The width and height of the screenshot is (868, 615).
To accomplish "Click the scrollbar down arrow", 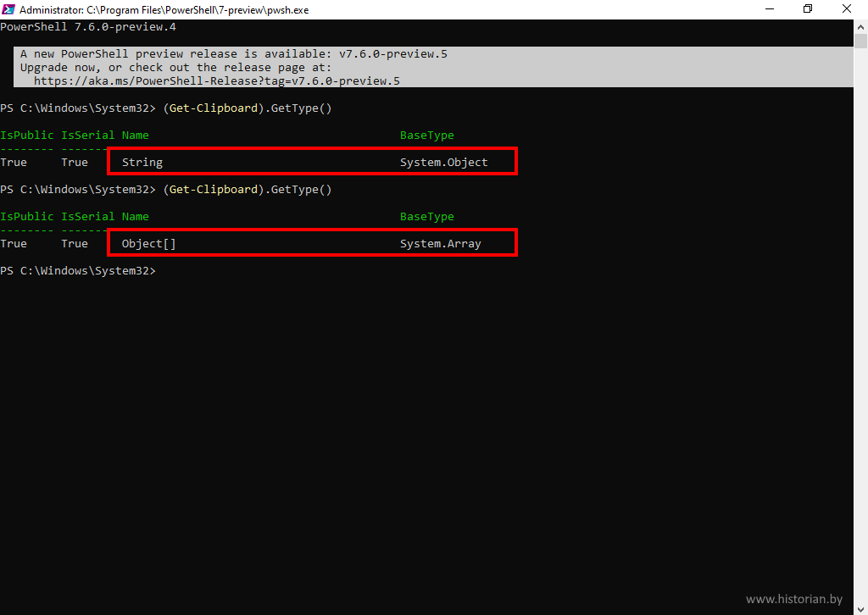I will point(860,607).
